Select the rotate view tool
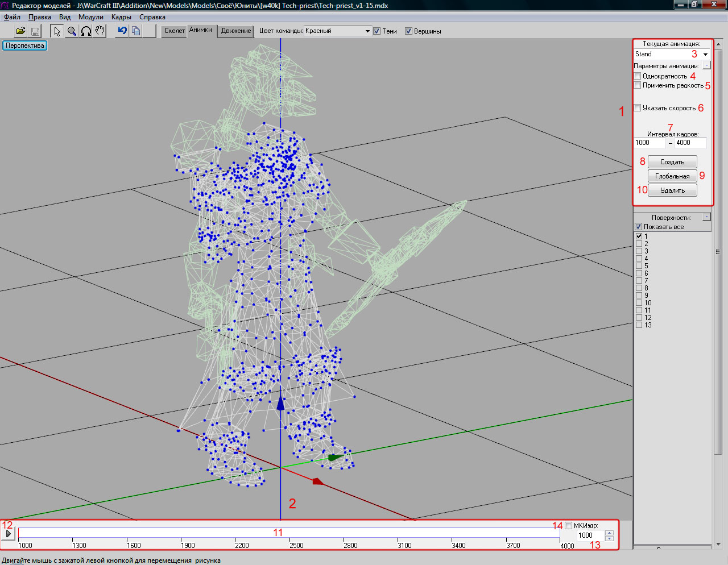The height and width of the screenshot is (565, 728). (x=86, y=31)
